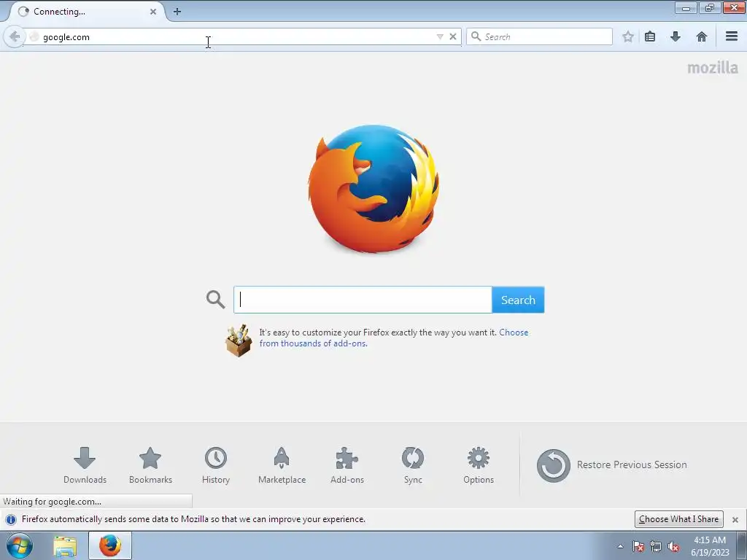Viewport: 747px width, 560px height.
Task: Open the hamburger menu
Action: (732, 36)
